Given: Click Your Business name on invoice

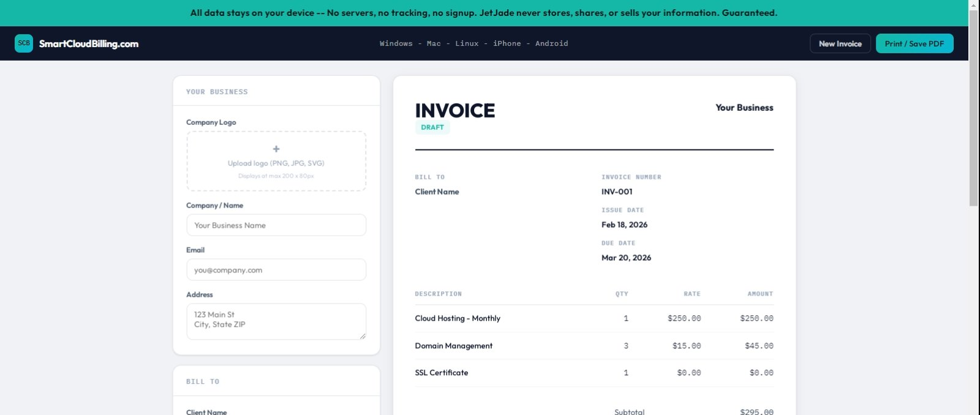Looking at the screenshot, I should point(744,108).
